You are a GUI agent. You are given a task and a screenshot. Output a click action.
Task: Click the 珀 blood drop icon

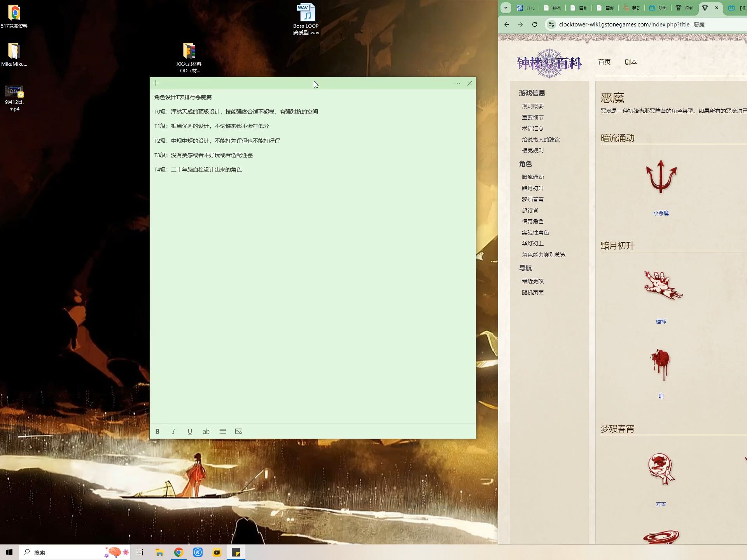tap(661, 364)
